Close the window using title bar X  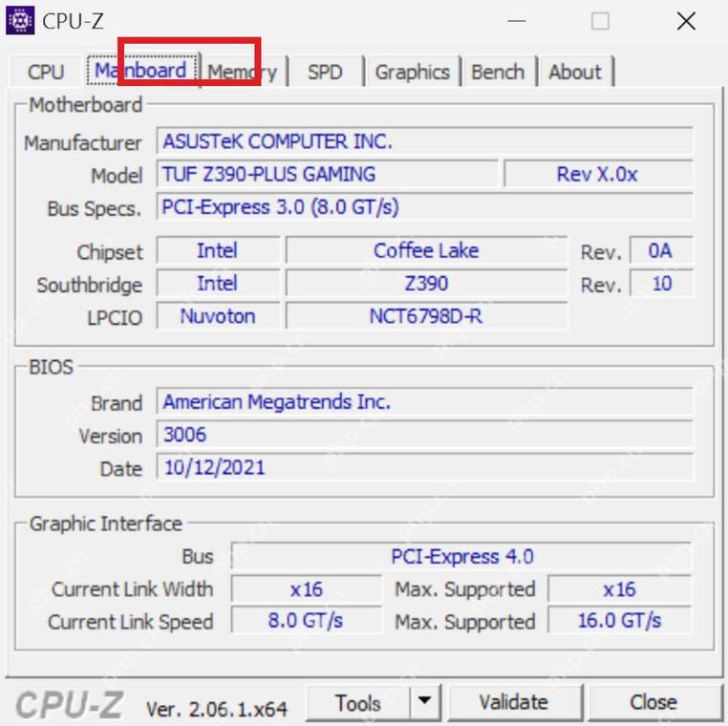click(x=686, y=21)
